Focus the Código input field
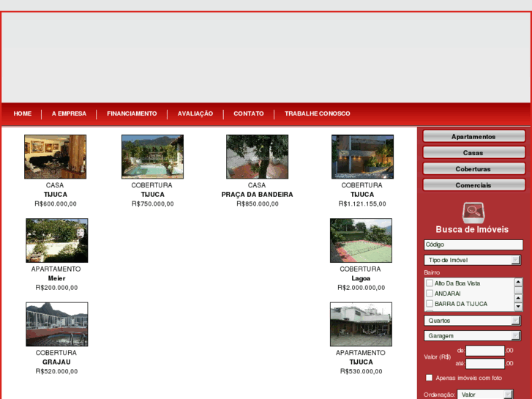The height and width of the screenshot is (399, 532). [473, 245]
